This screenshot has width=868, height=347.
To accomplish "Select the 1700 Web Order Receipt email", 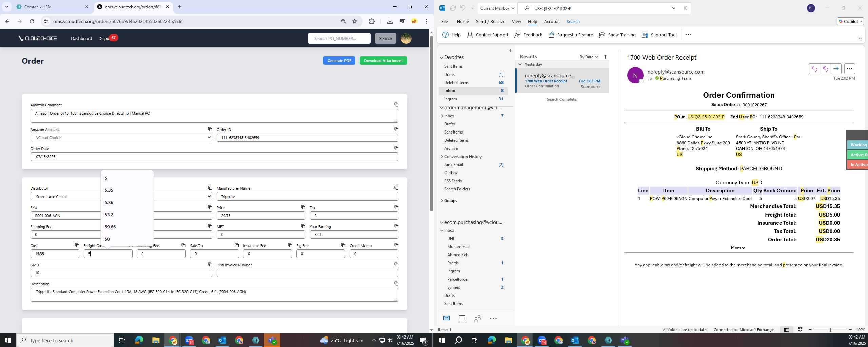I will pos(562,81).
